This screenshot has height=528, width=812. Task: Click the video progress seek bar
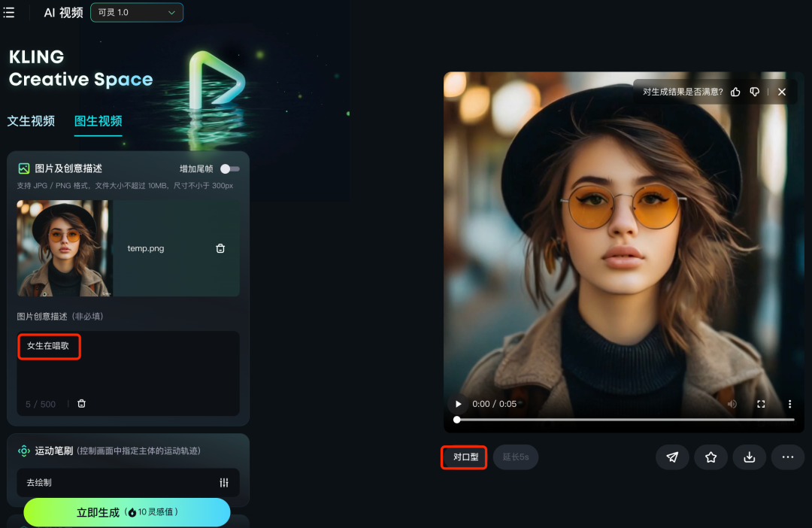(x=625, y=420)
